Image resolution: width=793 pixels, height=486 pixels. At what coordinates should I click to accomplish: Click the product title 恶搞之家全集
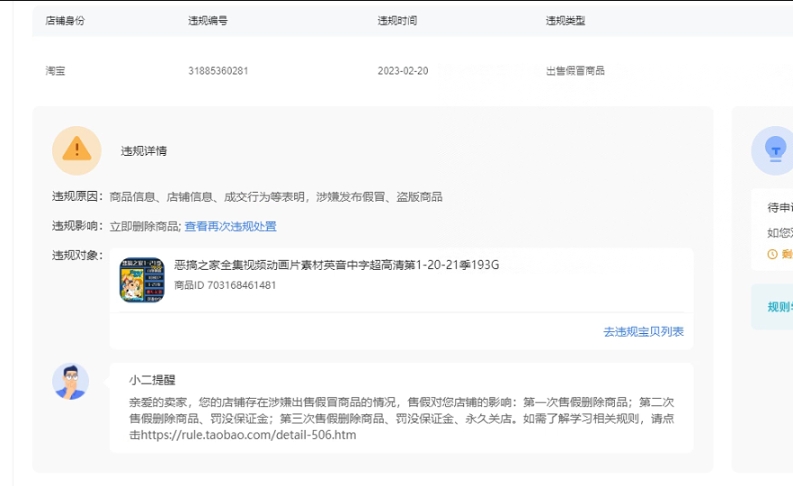(x=336, y=265)
